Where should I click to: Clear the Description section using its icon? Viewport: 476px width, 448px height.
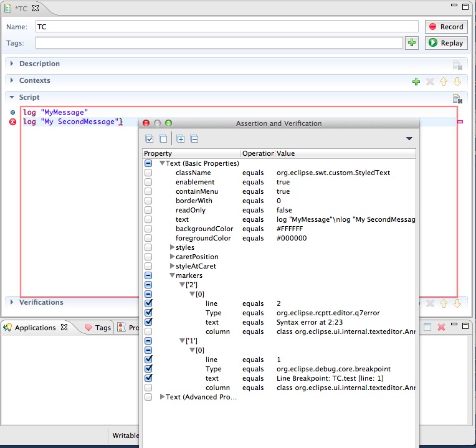click(x=457, y=65)
